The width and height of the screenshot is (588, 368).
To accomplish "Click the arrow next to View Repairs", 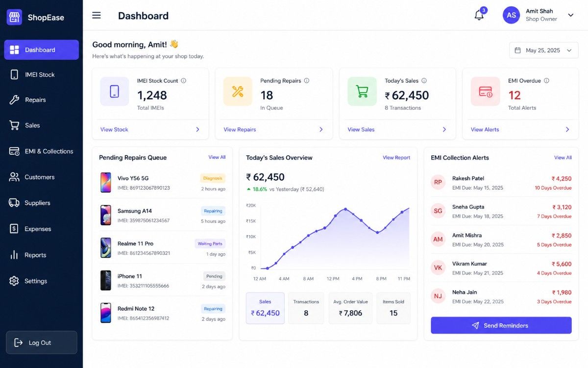I will tap(321, 129).
